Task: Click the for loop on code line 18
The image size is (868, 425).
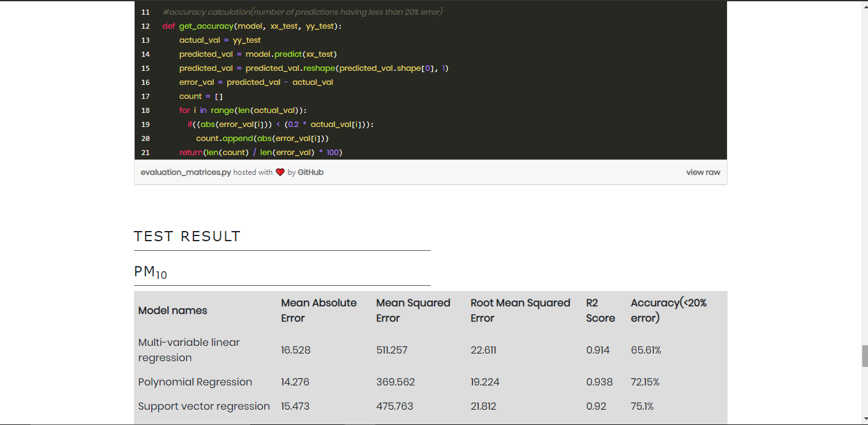Action: [243, 110]
